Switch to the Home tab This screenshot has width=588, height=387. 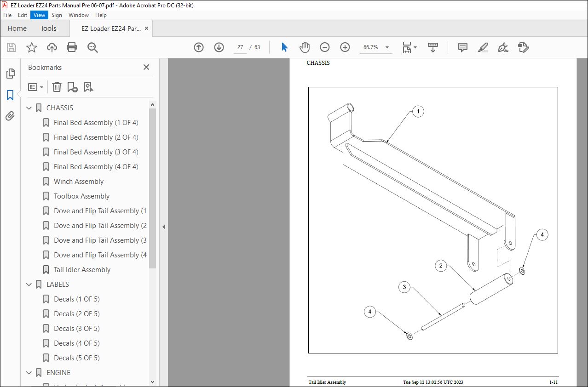(17, 28)
